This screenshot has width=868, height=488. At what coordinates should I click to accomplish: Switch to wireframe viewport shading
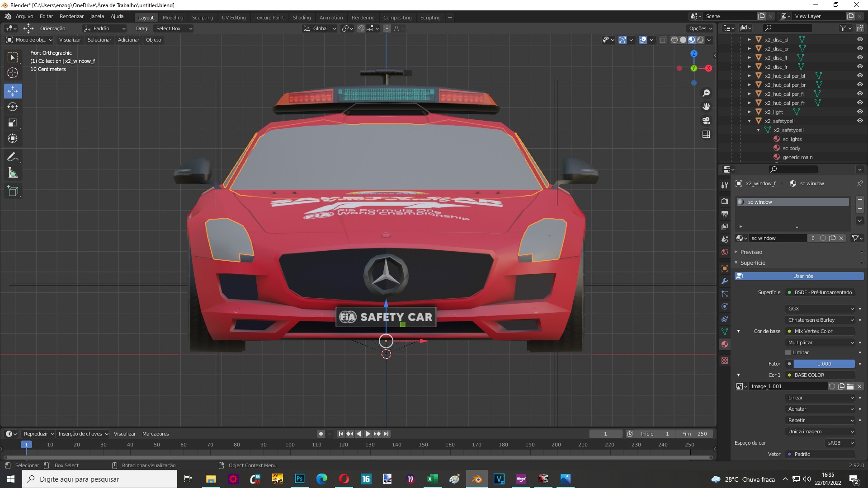674,40
